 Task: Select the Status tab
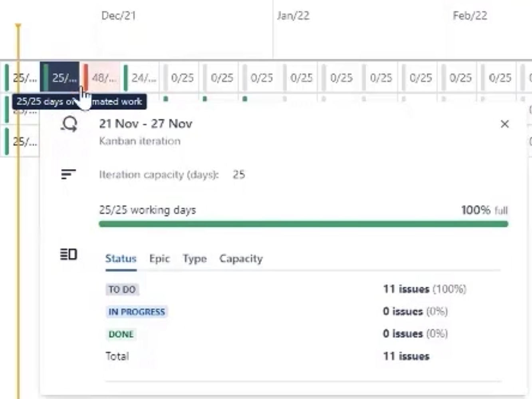121,259
